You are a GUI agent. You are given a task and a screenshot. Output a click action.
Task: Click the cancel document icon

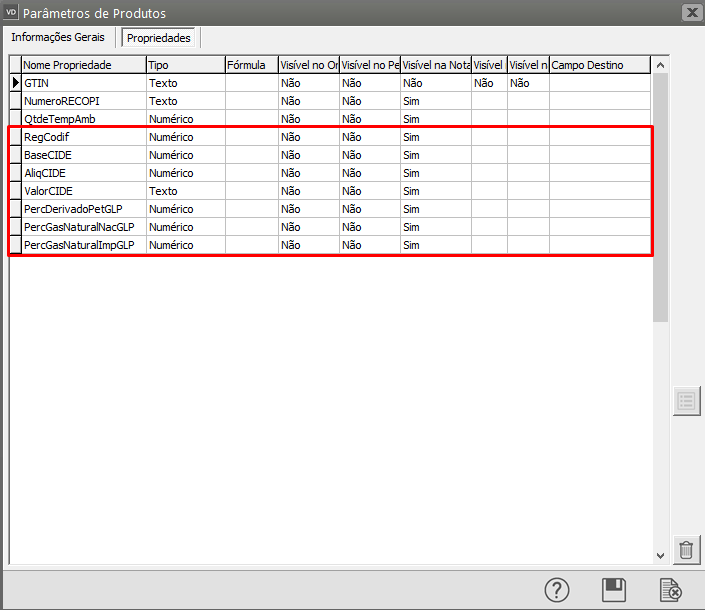(x=670, y=590)
